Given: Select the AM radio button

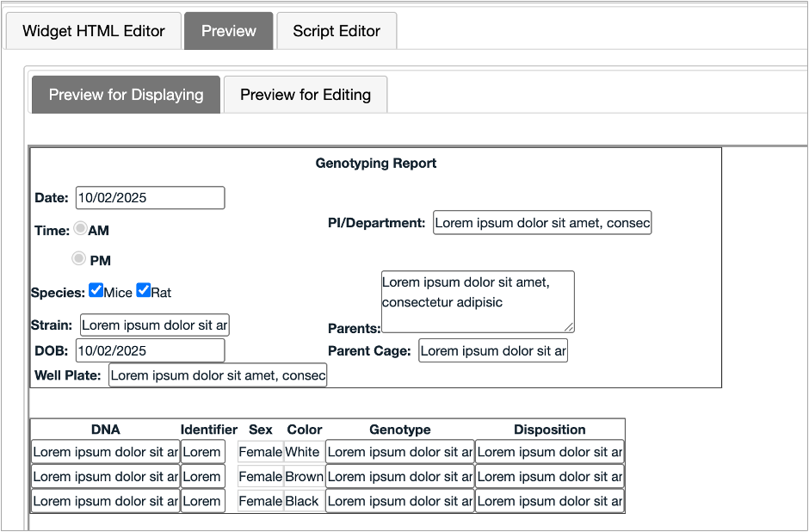Looking at the screenshot, I should (x=79, y=227).
